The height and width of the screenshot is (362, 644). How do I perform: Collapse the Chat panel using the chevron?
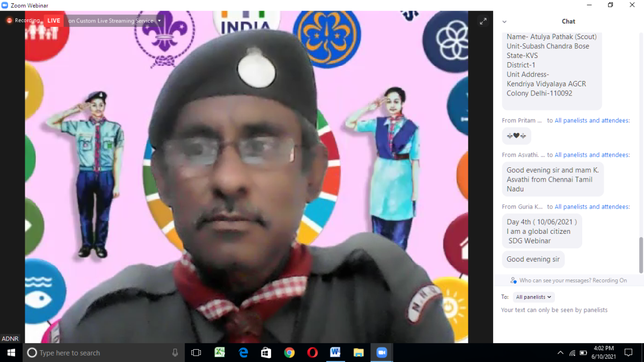tap(504, 22)
